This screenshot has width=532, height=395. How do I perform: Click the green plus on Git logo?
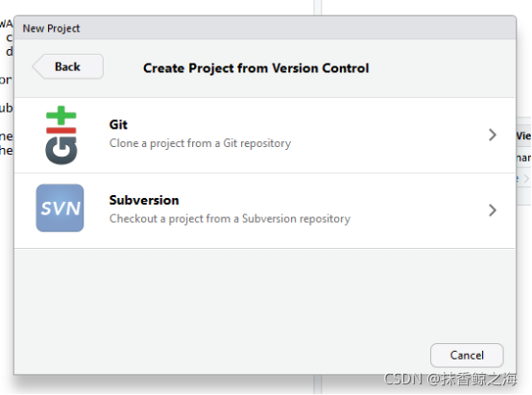pyautogui.click(x=61, y=115)
